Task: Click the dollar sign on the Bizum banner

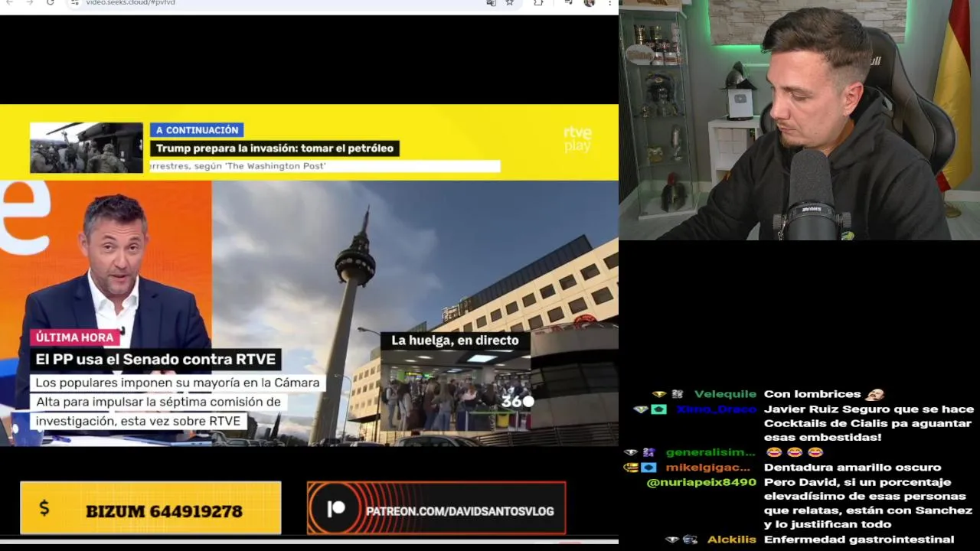Action: click(44, 508)
